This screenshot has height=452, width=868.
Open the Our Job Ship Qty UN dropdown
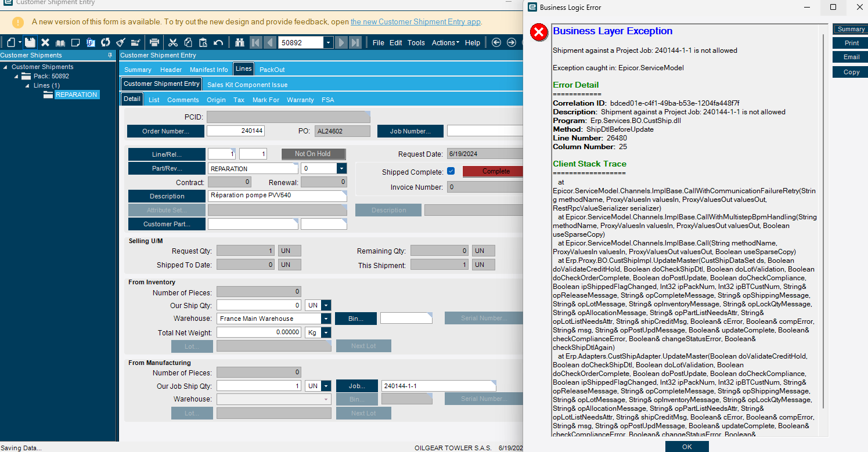326,386
